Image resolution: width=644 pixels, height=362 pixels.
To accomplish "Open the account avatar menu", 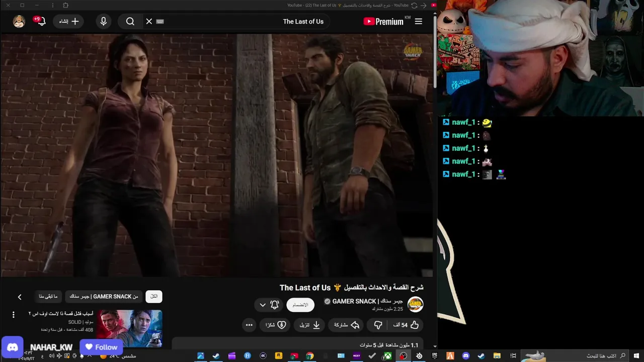I will pyautogui.click(x=19, y=21).
